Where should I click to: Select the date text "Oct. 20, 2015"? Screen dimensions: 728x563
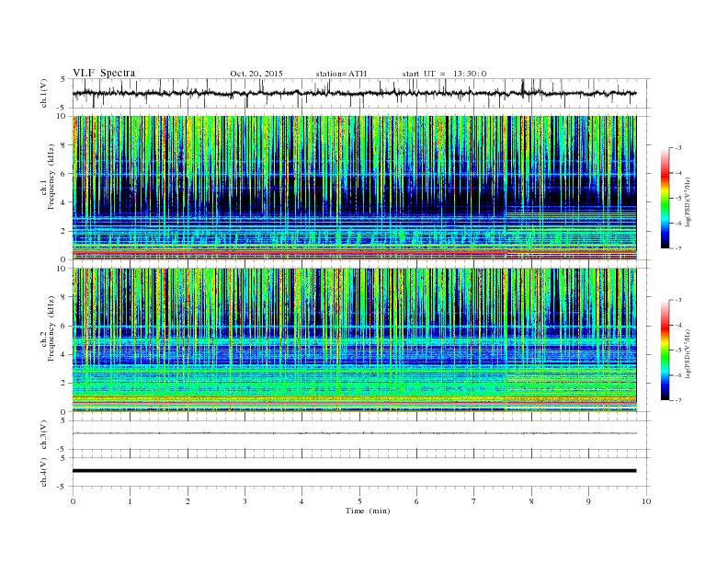coord(256,74)
